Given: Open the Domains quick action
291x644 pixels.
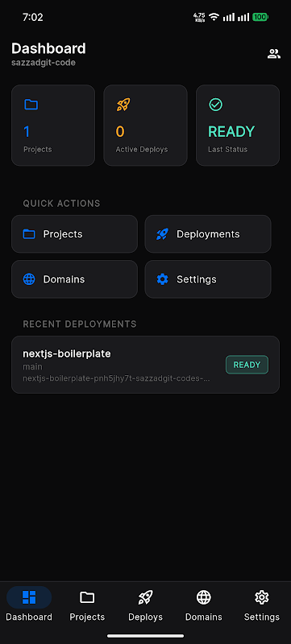Looking at the screenshot, I should point(74,279).
